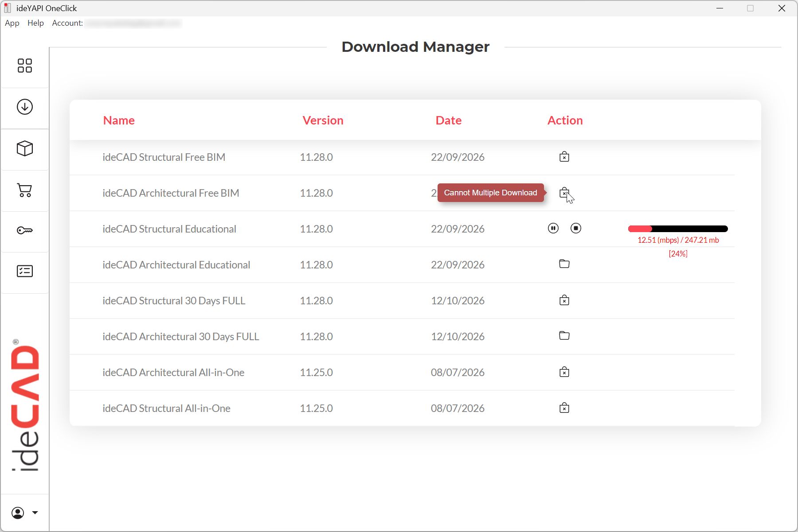
Task: Click the action icon for ideCAD Architectural All-in-One
Action: point(564,372)
